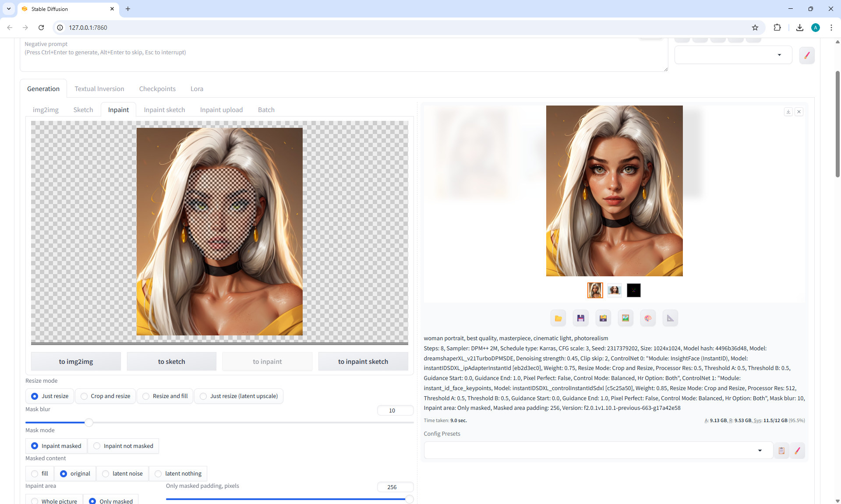Open the images output folder icon

pyautogui.click(x=558, y=318)
